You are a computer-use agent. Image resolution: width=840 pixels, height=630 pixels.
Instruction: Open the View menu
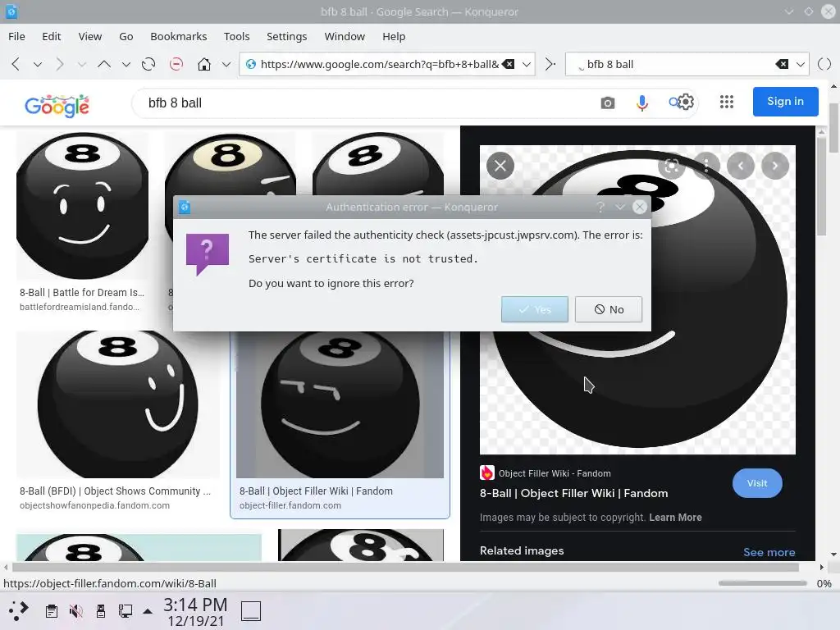(90, 36)
